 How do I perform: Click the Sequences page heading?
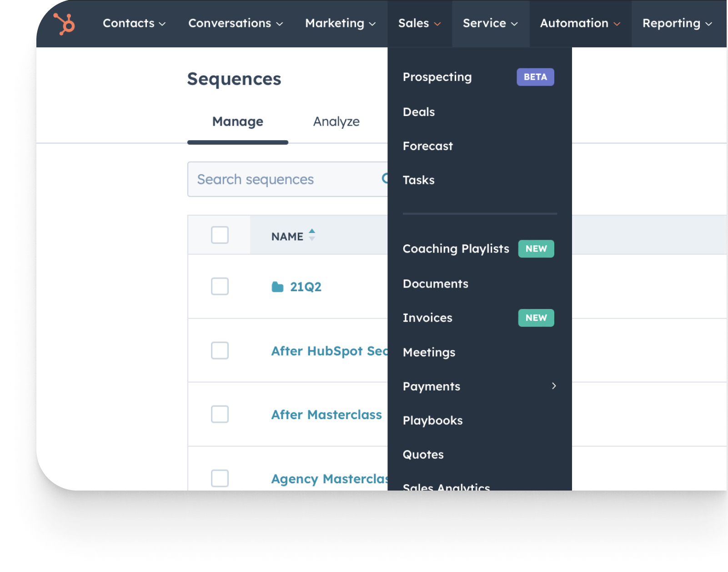[234, 79]
